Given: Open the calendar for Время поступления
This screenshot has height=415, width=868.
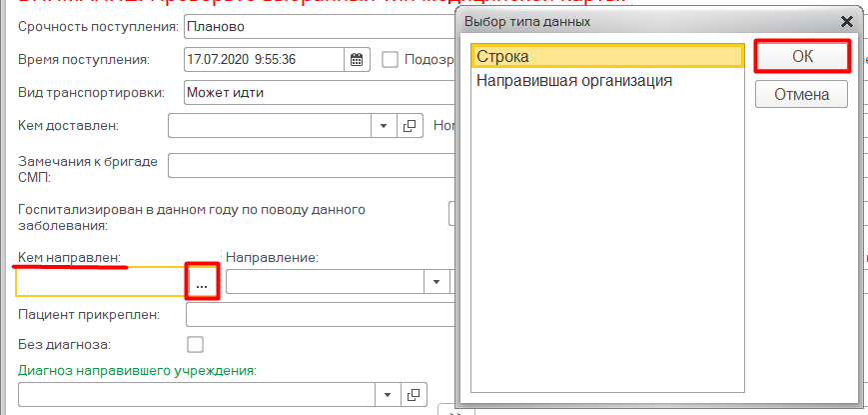Looking at the screenshot, I should (x=357, y=59).
